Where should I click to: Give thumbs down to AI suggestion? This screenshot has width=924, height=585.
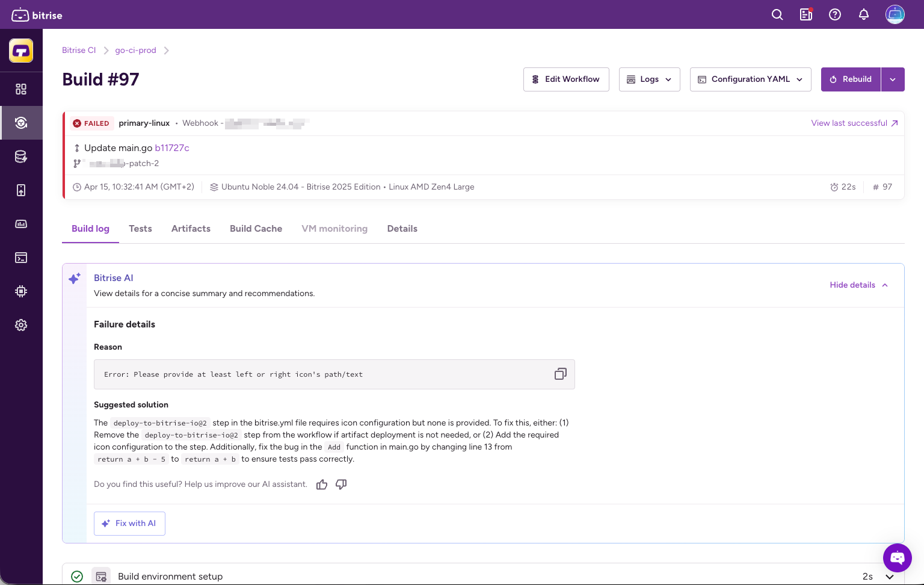[x=341, y=484]
